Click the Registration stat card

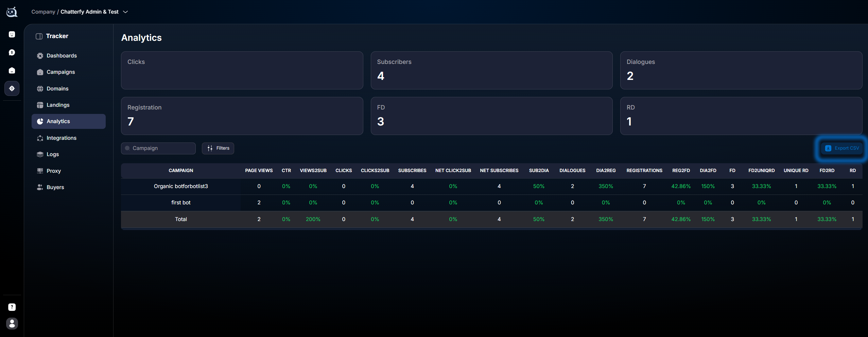point(242,116)
